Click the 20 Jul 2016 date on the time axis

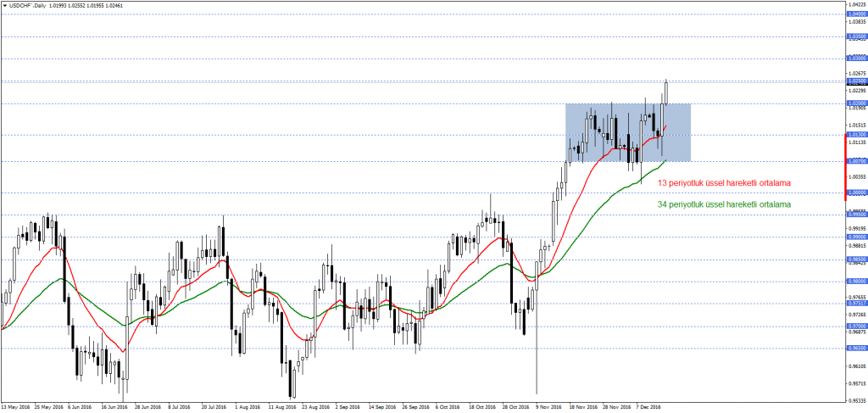214,407
